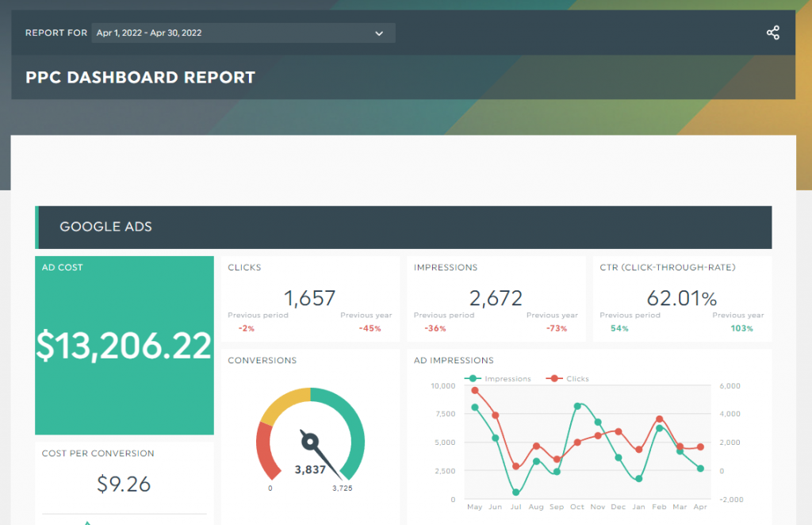812x525 pixels.
Task: Select the May clicks data point
Action: point(475,390)
